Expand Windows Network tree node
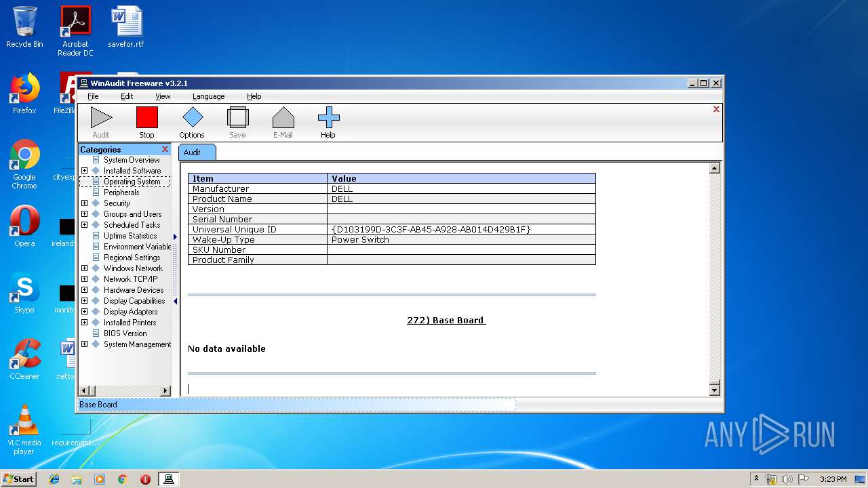868x488 pixels. (84, 268)
